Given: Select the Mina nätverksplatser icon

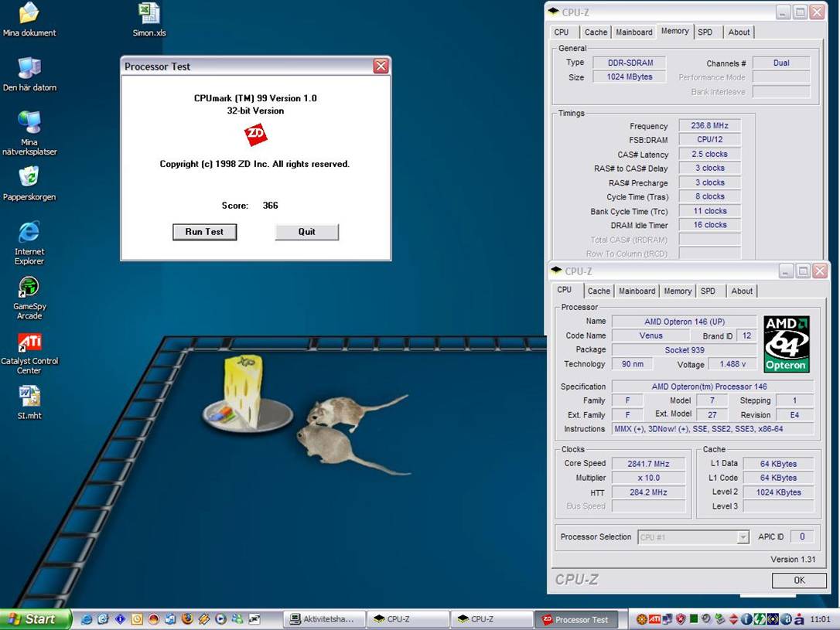Looking at the screenshot, I should [29, 133].
